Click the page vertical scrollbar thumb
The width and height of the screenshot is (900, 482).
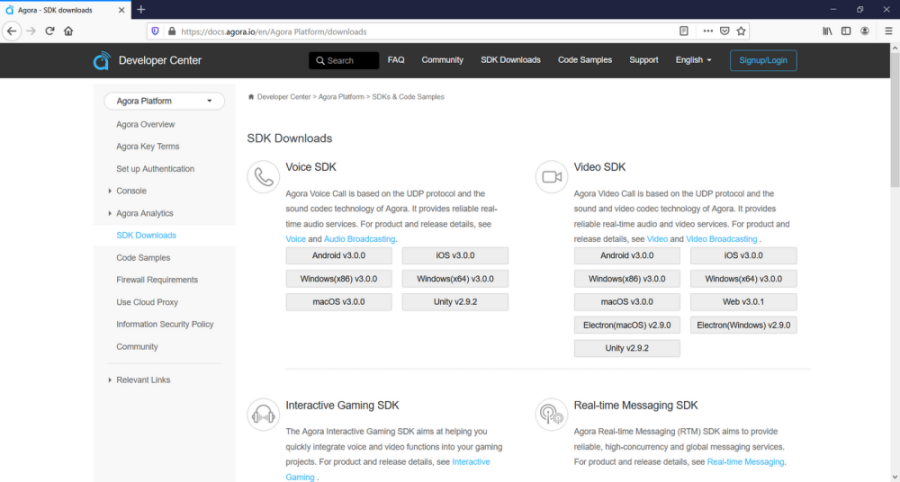(x=895, y=120)
